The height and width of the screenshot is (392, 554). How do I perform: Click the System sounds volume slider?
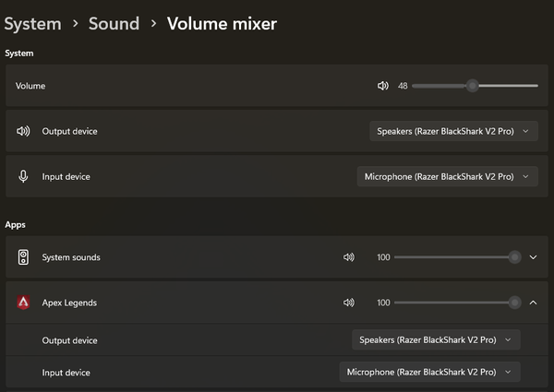point(458,257)
